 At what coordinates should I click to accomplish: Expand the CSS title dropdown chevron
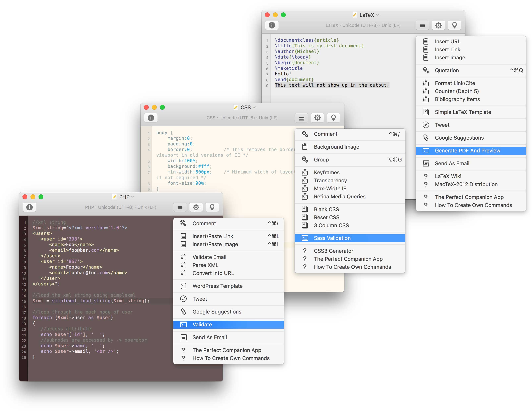(x=254, y=107)
